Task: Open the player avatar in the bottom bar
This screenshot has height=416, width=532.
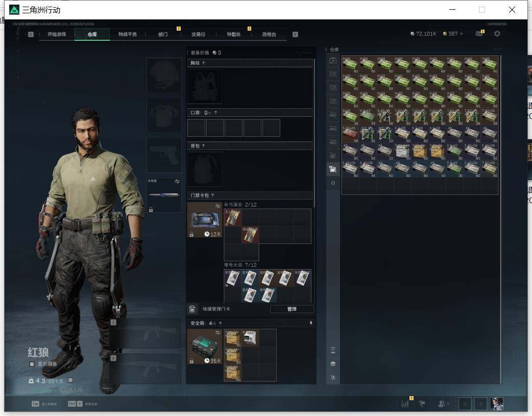Action: click(497, 404)
